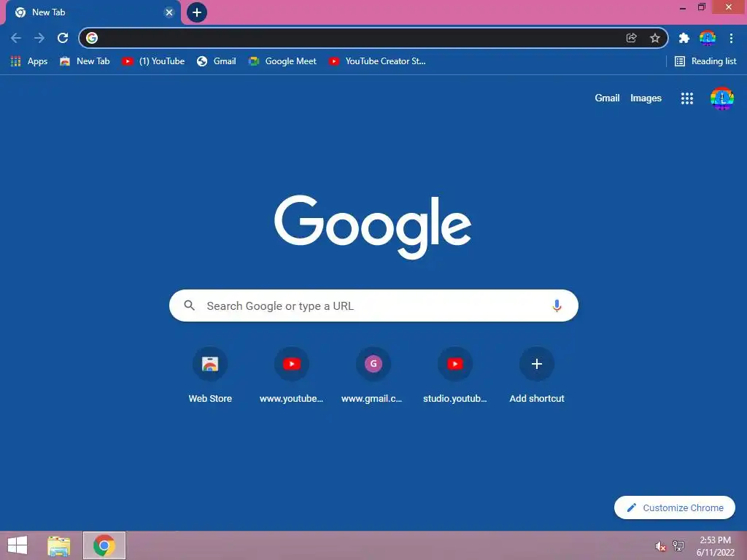Open the Google account avatar on the page

click(x=721, y=98)
